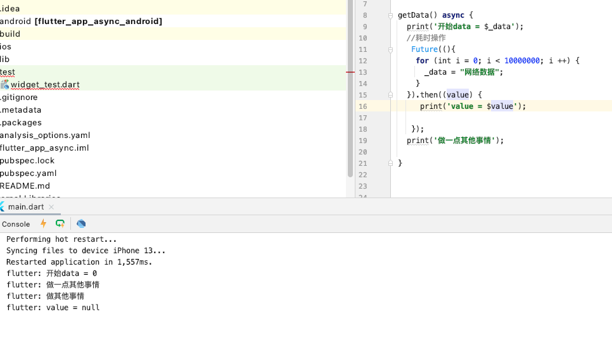This screenshot has height=364, width=612.
Task: Toggle the fold marker at line 15
Action: point(390,95)
